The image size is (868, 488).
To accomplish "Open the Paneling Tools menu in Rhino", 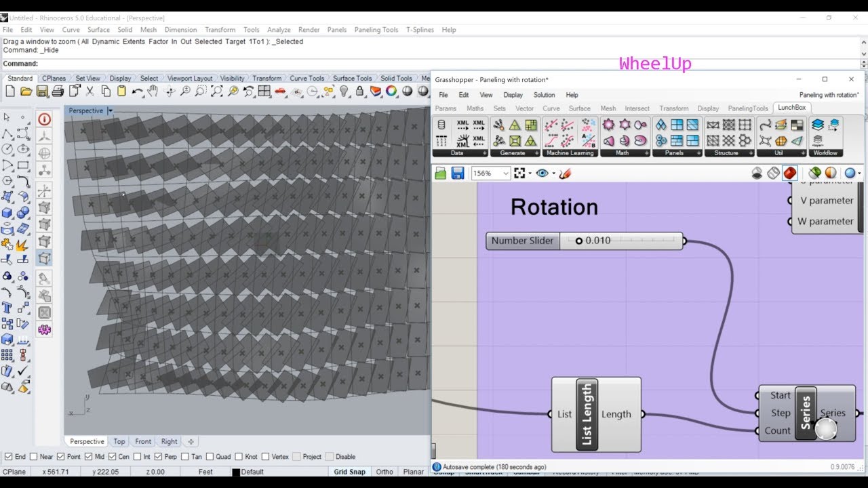I will coord(376,30).
